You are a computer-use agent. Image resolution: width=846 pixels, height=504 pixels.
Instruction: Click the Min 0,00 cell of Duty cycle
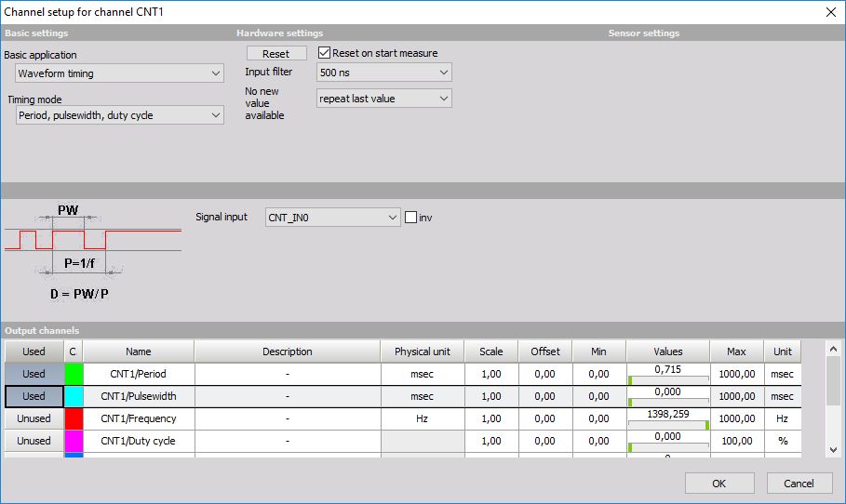click(x=598, y=441)
